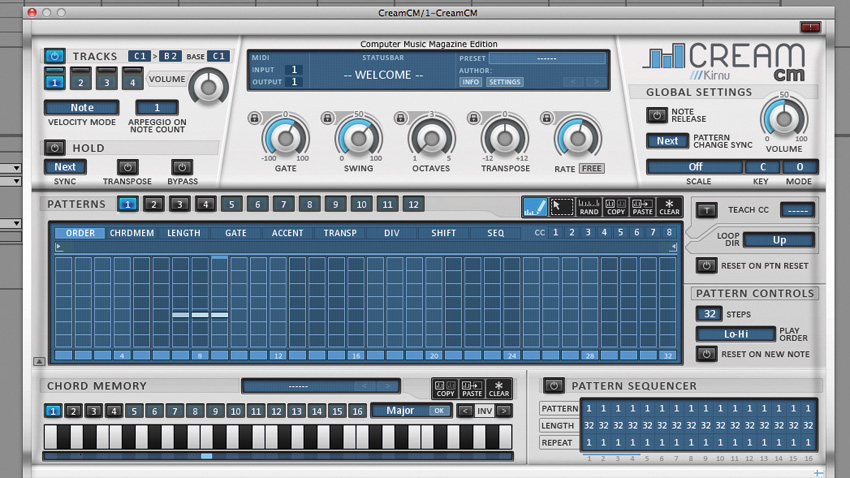Image resolution: width=850 pixels, height=478 pixels.
Task: Select the pattern draw pencil tool
Action: pyautogui.click(x=535, y=206)
